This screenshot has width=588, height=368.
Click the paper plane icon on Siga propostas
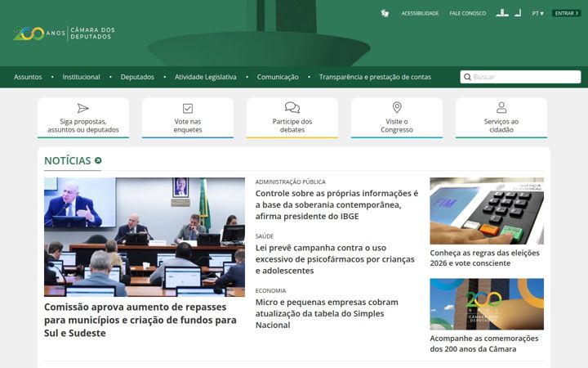pos(82,108)
